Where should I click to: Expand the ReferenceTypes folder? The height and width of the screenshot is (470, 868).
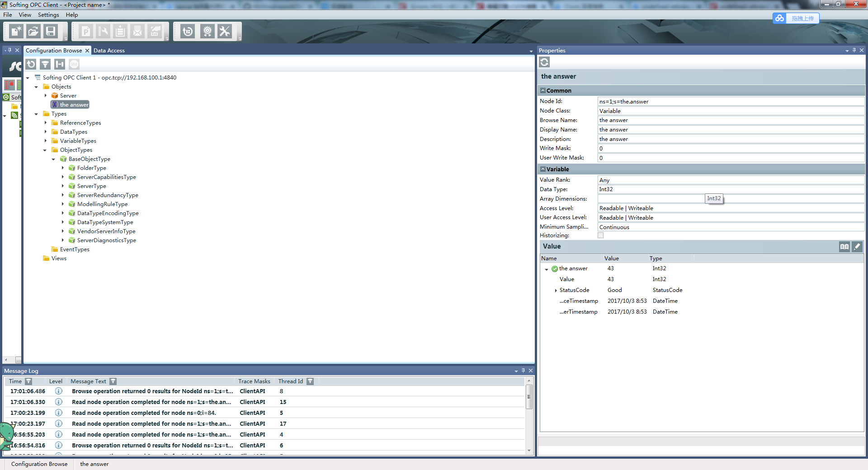(46, 122)
